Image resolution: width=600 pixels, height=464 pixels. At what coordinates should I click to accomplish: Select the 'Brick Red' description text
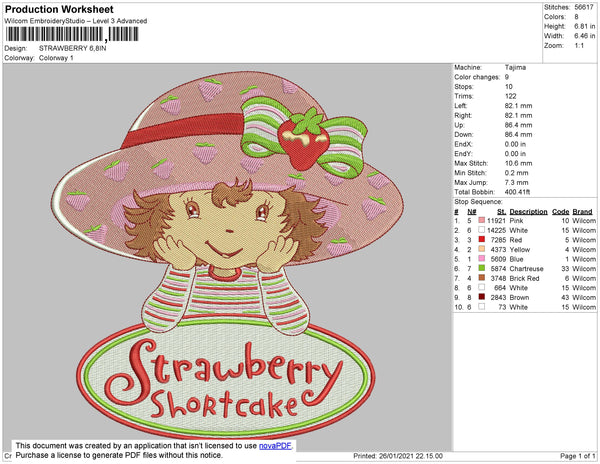(x=524, y=278)
